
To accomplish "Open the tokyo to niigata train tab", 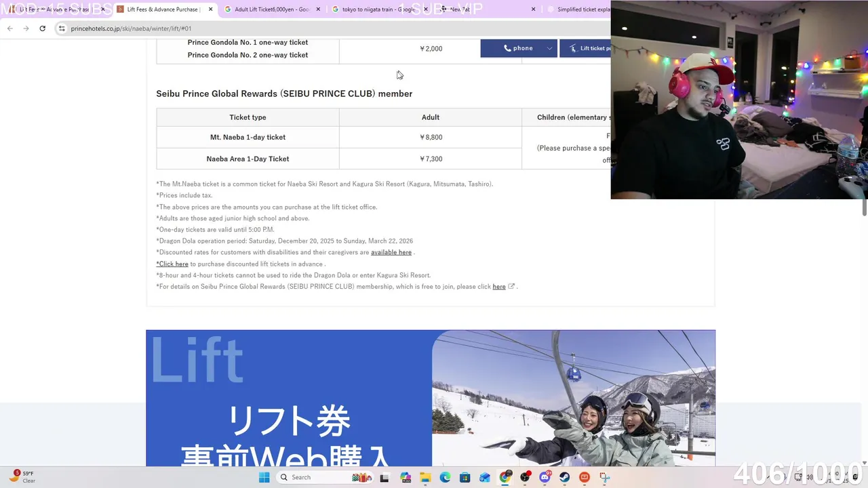I will tap(378, 9).
